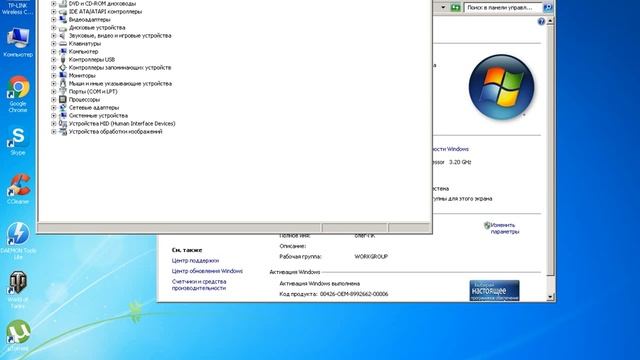This screenshot has height=360, width=640.
Task: Select the uTorrent desktop icon
Action: click(x=18, y=336)
